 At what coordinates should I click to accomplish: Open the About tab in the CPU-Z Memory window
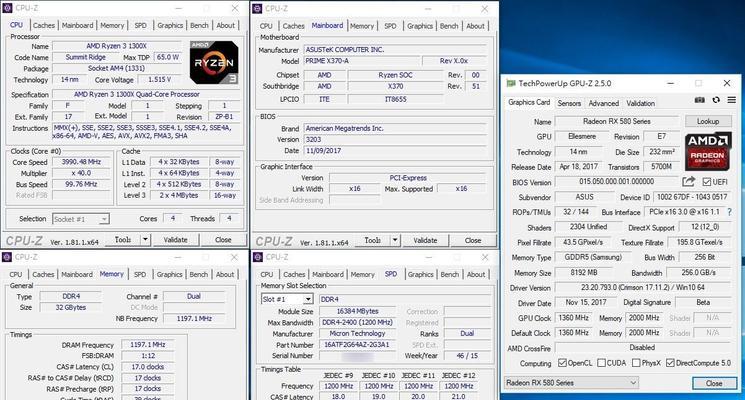pos(225,275)
